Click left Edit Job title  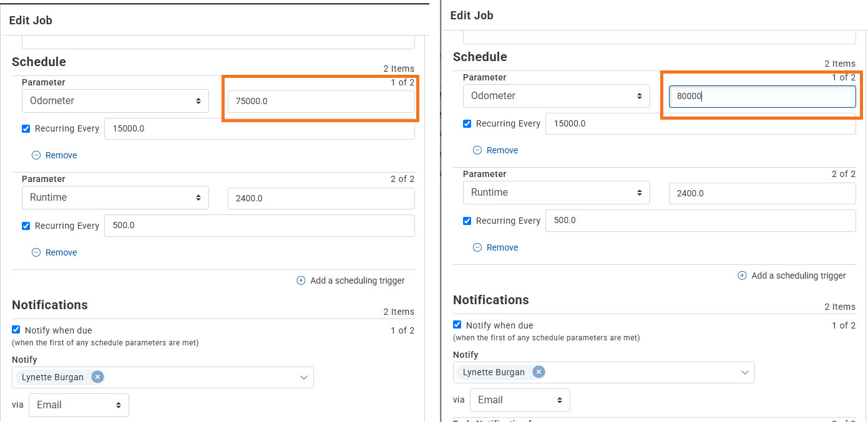tap(31, 21)
